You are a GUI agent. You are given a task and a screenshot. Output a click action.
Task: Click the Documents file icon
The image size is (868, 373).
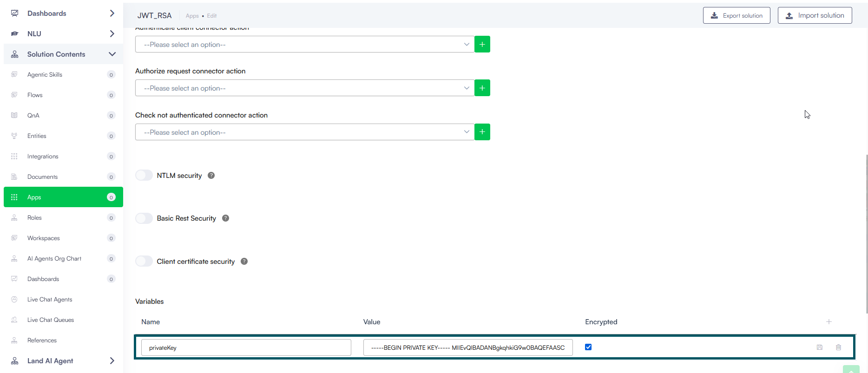point(14,177)
